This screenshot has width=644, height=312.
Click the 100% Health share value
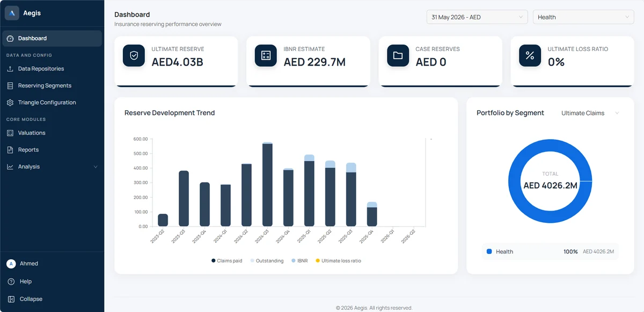pyautogui.click(x=570, y=251)
